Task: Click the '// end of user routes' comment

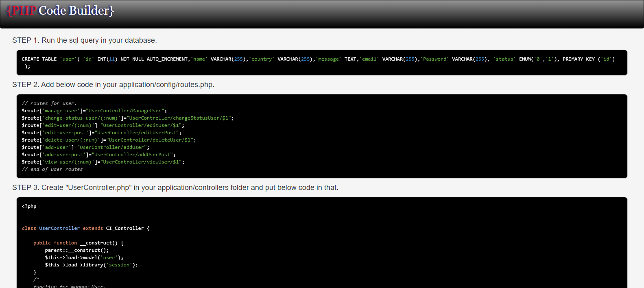Action: (52, 169)
